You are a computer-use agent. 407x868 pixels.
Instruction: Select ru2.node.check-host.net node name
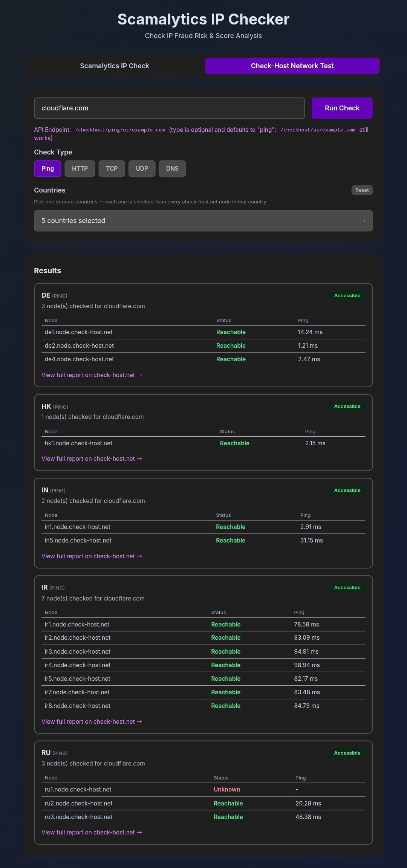click(x=78, y=804)
